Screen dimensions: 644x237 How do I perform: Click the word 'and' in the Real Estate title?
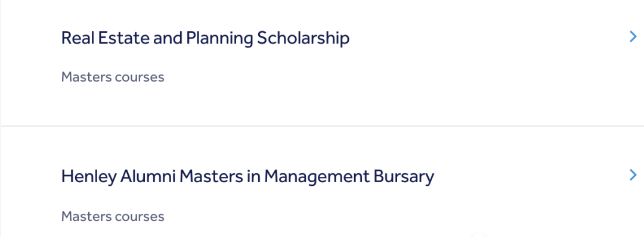168,38
